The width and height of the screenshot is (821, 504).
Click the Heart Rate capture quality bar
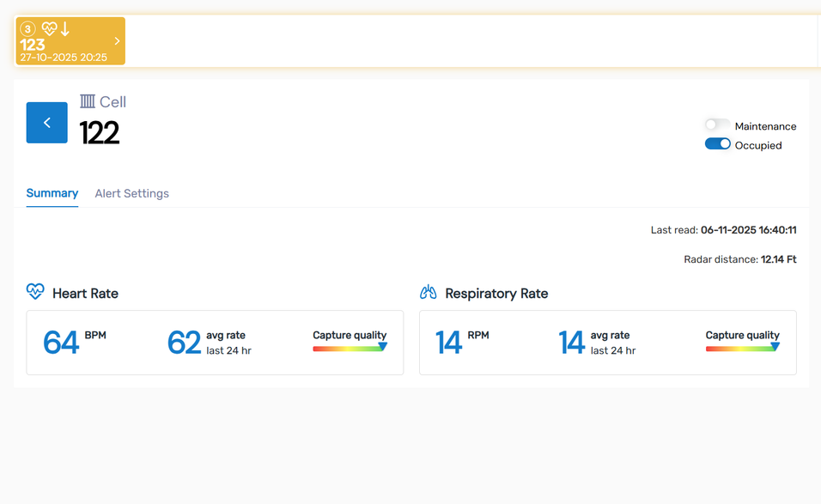(350, 349)
